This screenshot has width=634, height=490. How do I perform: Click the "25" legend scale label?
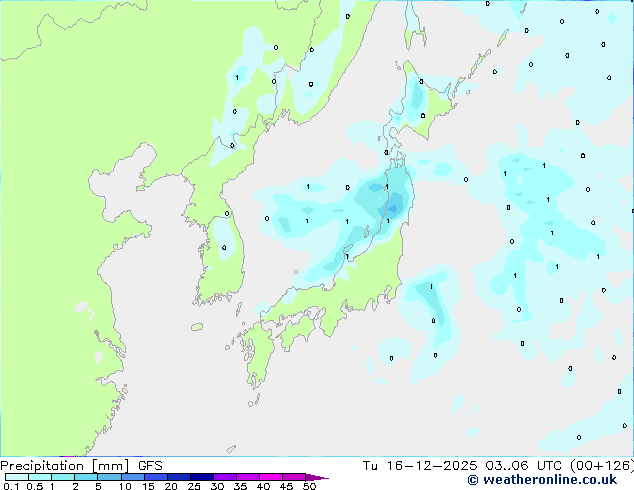pos(194,486)
